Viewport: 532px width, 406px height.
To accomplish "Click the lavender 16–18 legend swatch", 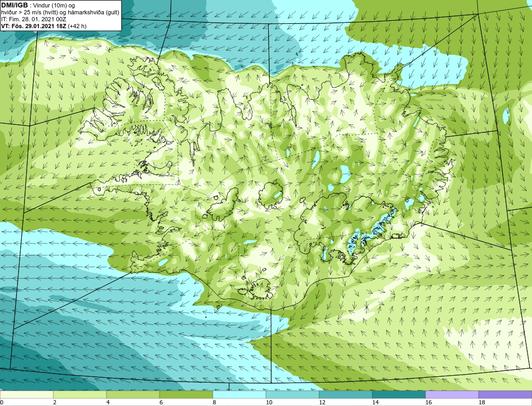I will point(452,394).
